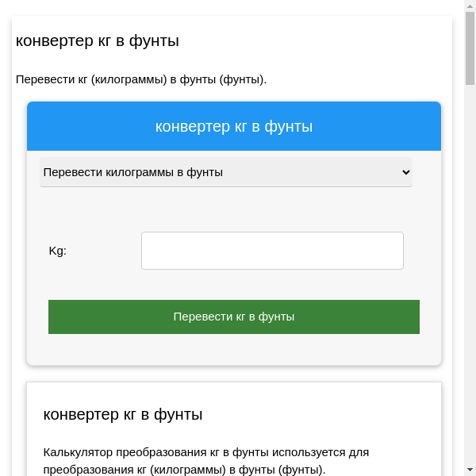Click the selected option text Перевести килограммы в фунты
This screenshot has width=476, height=476.
point(133,172)
